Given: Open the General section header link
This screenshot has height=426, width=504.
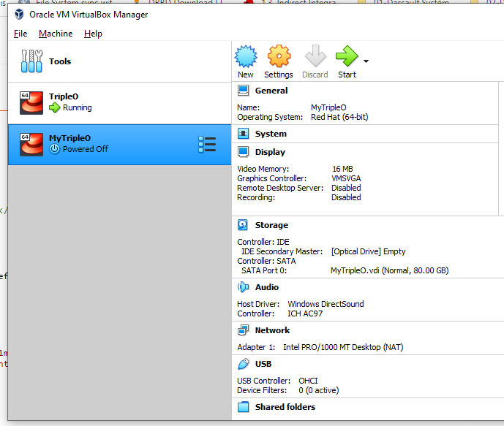Looking at the screenshot, I should coord(271,91).
